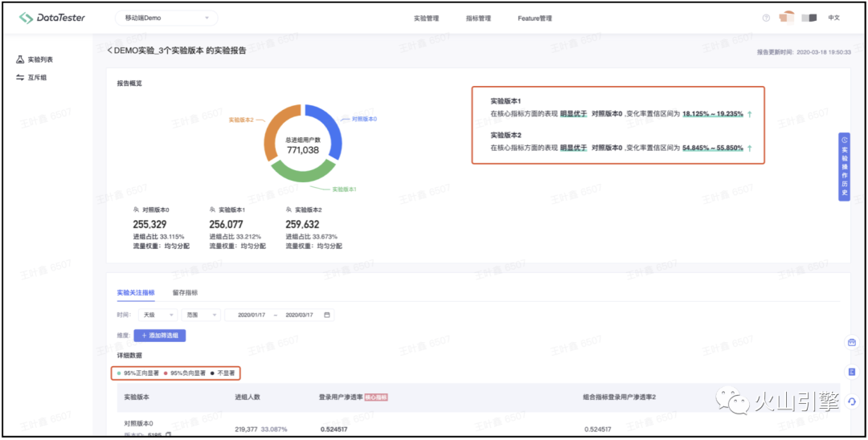Open the 实验操作历史 side panel
Image resolution: width=868 pixels, height=440 pixels.
tap(844, 166)
